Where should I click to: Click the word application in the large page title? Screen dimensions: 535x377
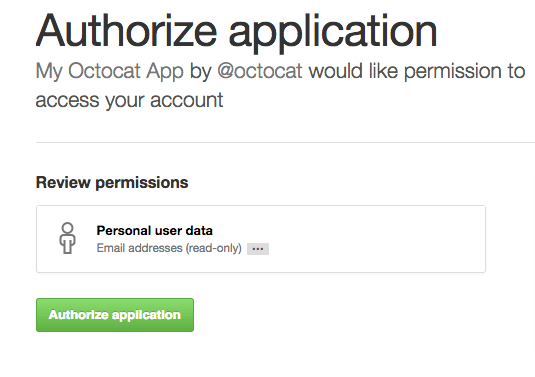click(x=333, y=33)
